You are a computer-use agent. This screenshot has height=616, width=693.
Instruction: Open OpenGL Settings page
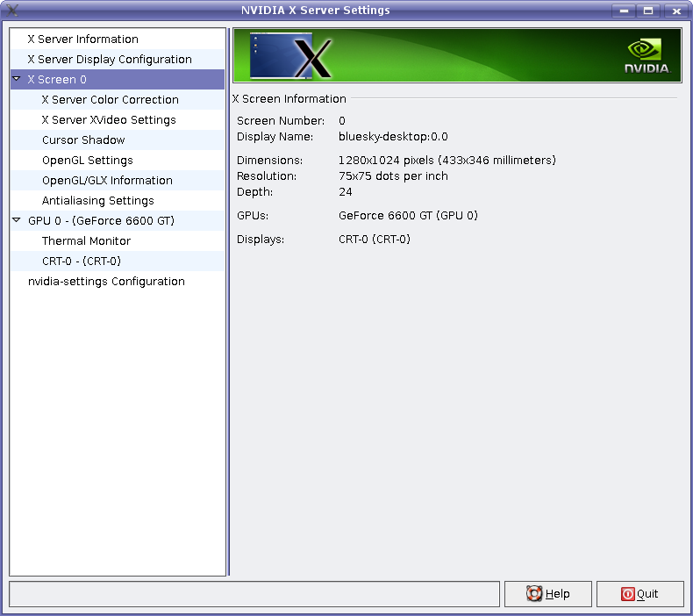coord(118,160)
